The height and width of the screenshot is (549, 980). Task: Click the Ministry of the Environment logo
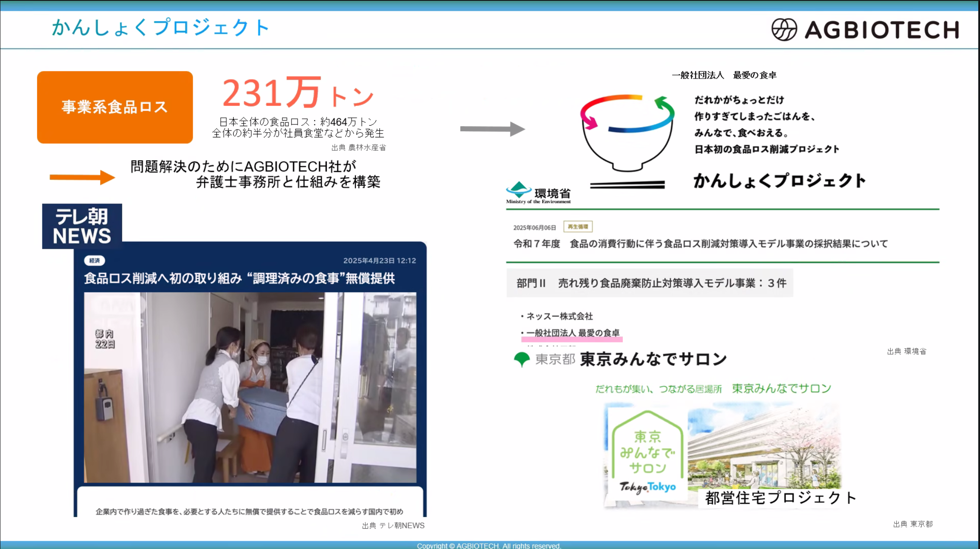coord(538,193)
